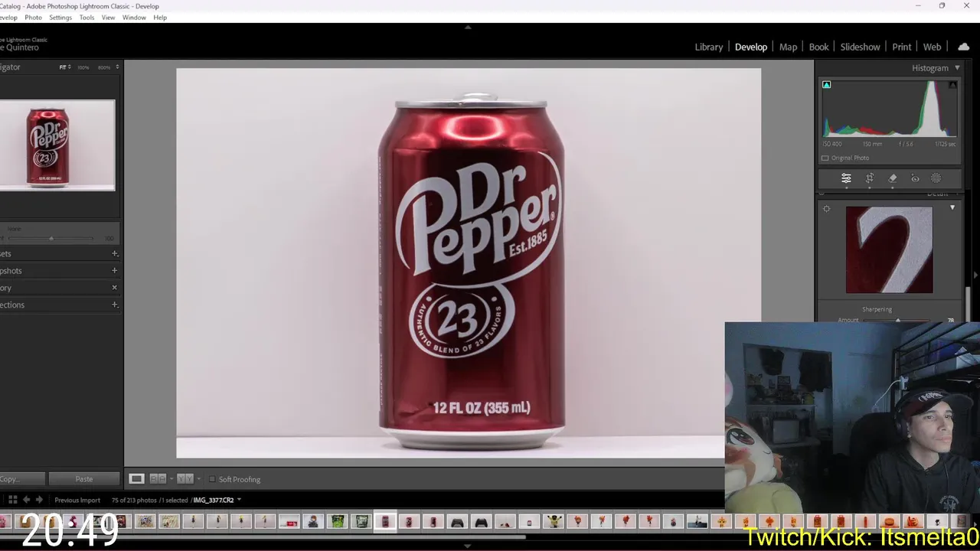980x551 pixels.
Task: Open the Tools menu
Action: pyautogui.click(x=87, y=17)
